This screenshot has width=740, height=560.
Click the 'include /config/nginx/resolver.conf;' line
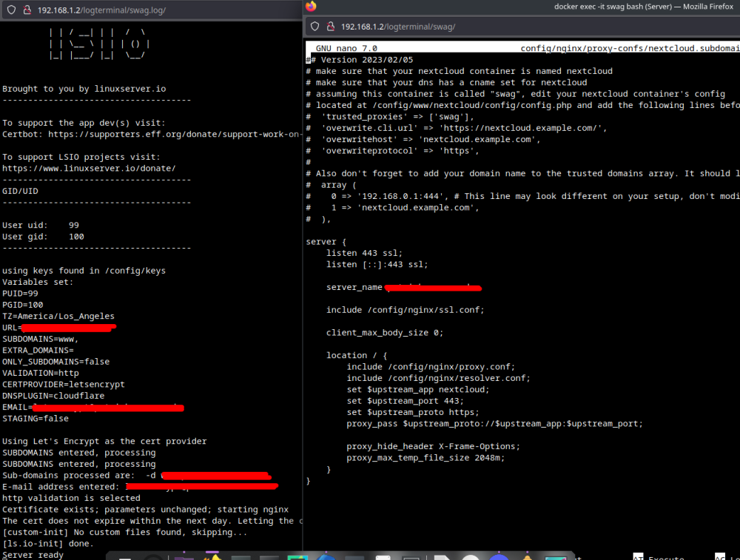click(438, 378)
